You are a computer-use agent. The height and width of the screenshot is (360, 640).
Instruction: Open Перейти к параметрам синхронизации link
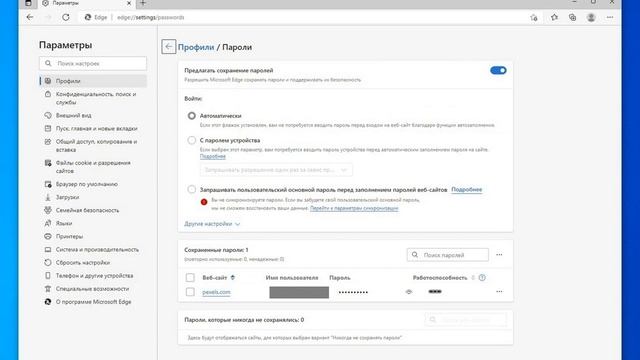pos(354,208)
